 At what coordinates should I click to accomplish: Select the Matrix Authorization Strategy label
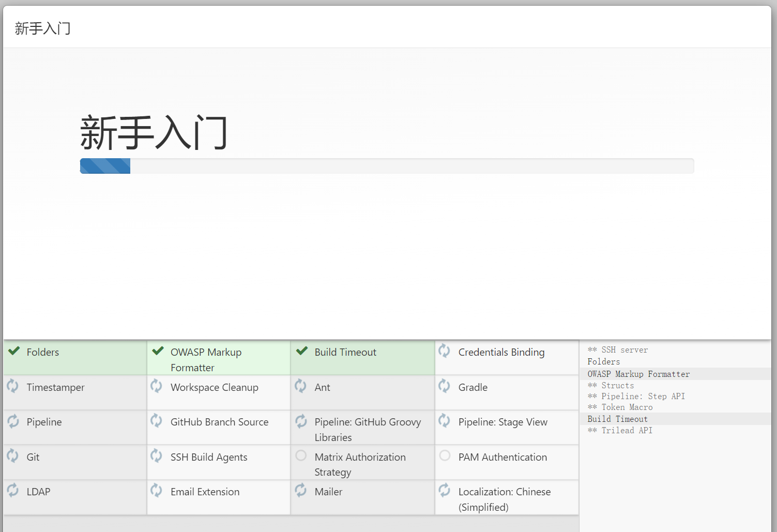[x=360, y=464]
